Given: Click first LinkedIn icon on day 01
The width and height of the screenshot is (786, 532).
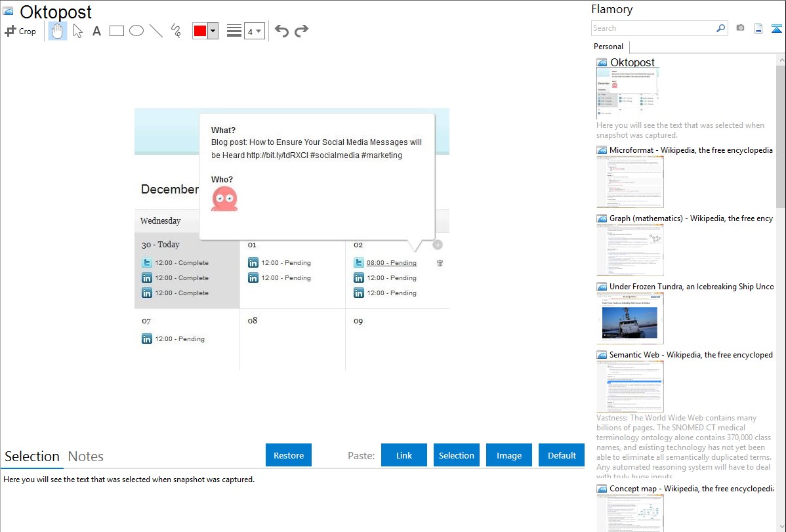Looking at the screenshot, I should (x=253, y=263).
